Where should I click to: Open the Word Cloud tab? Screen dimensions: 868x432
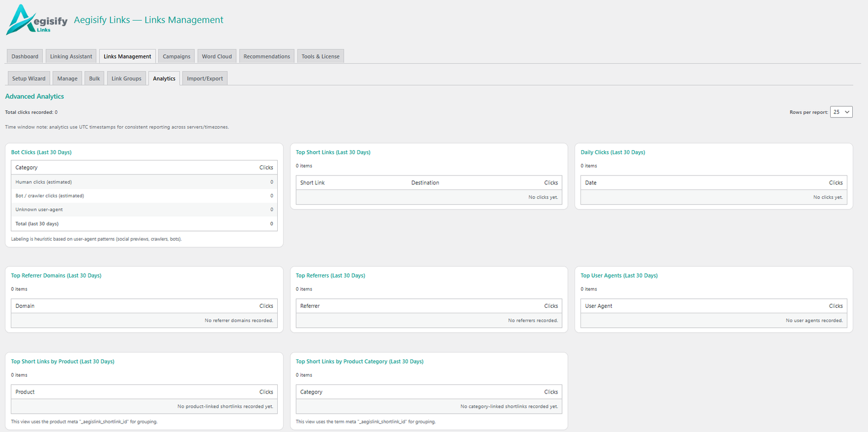[x=216, y=56]
